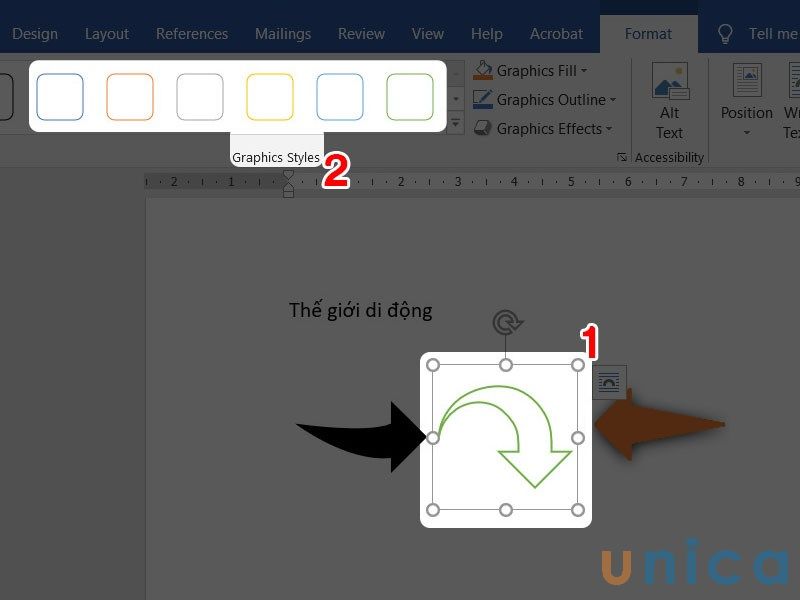Screen dimensions: 800x600
Task: Click the middle-left sizing handle
Action: tap(433, 438)
